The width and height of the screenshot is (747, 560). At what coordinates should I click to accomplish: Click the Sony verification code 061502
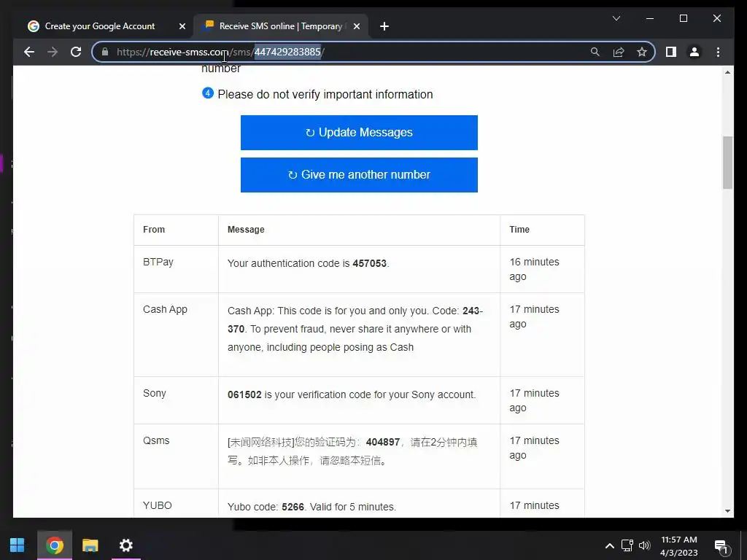(244, 394)
